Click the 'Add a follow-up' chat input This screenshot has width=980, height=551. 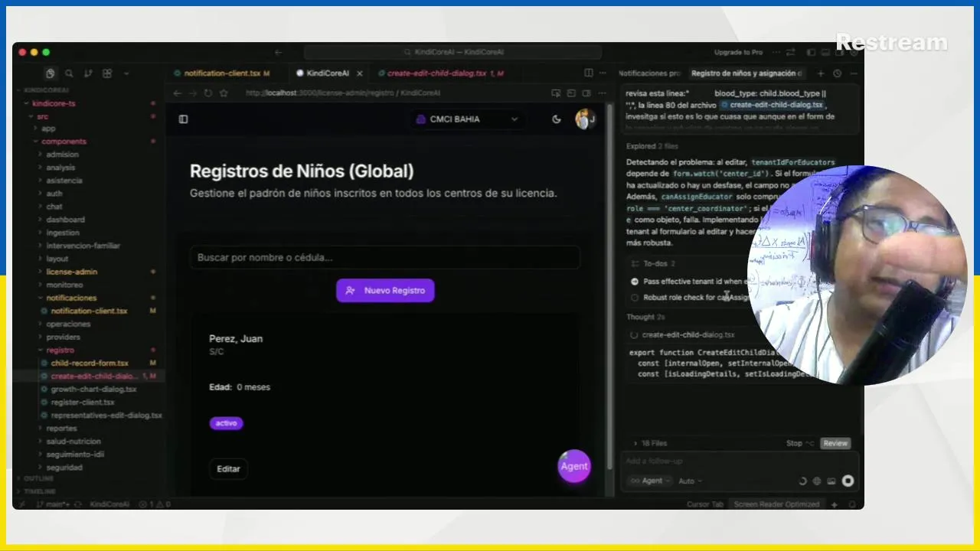pyautogui.click(x=741, y=461)
